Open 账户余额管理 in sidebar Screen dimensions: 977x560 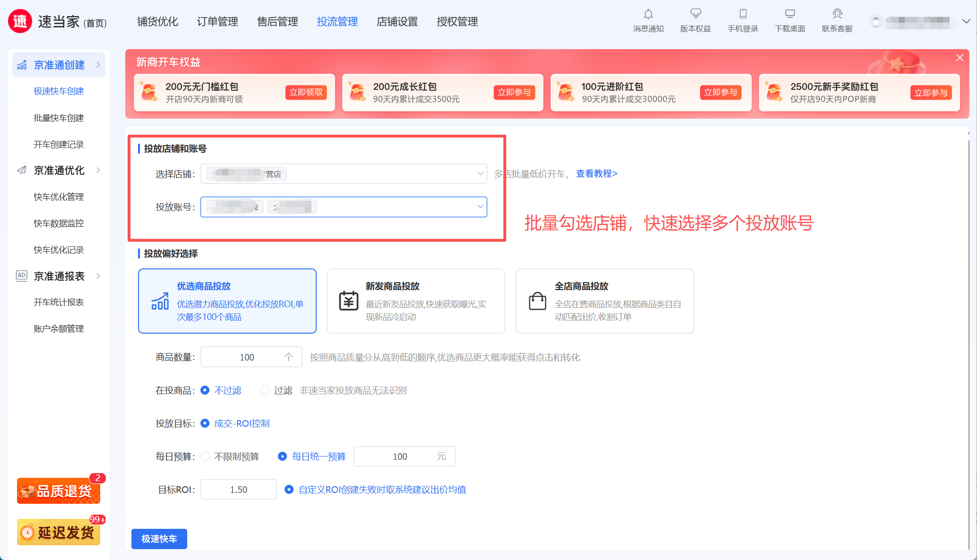(59, 329)
